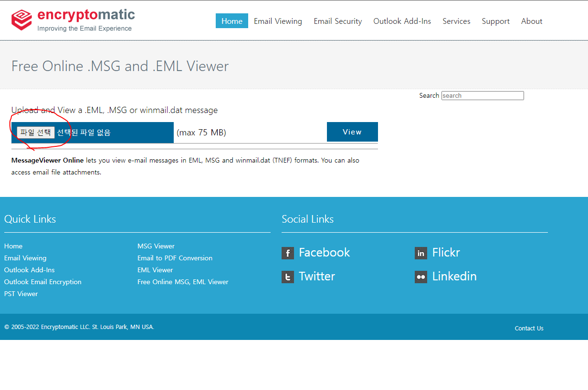The width and height of the screenshot is (588, 390).
Task: Go to the Home menu tab
Action: pos(232,21)
